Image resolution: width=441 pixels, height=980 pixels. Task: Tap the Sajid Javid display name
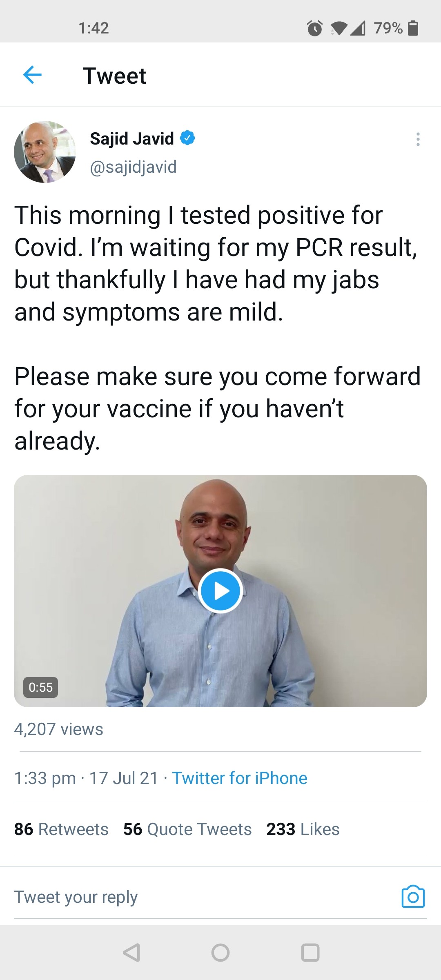click(x=131, y=138)
